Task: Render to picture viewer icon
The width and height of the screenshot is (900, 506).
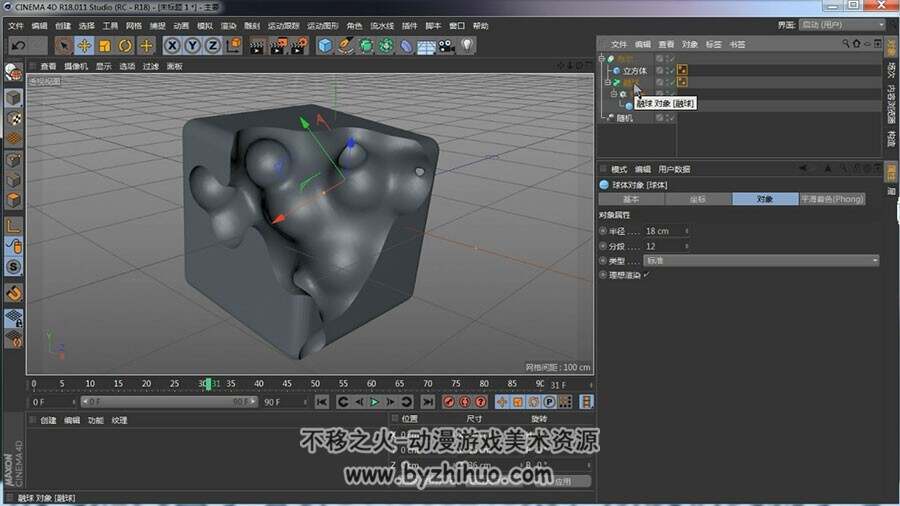Action: coord(278,46)
